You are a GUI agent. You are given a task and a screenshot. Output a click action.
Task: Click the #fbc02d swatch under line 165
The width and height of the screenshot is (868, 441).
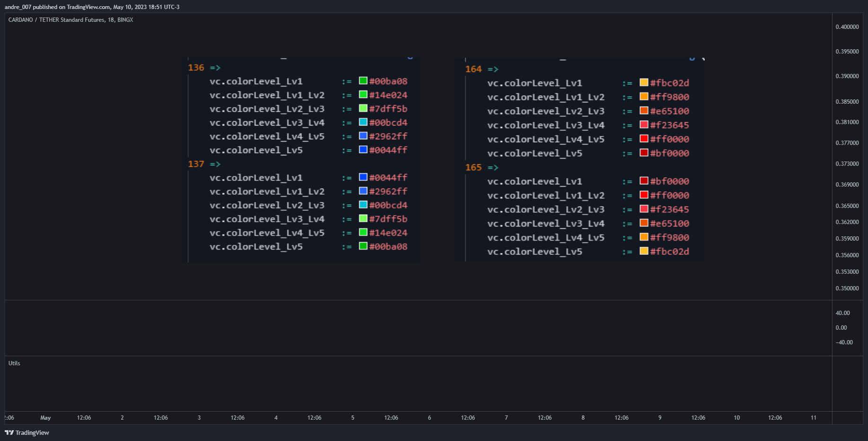(x=644, y=251)
